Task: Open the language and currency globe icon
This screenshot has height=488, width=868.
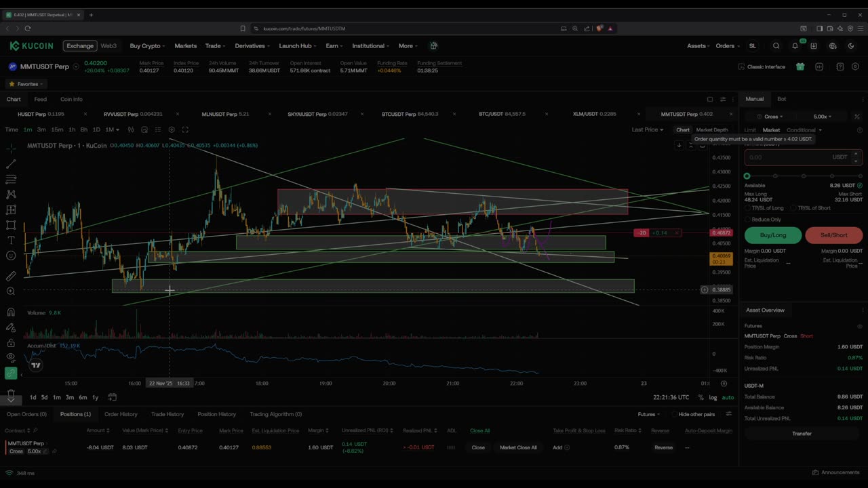Action: (x=833, y=46)
